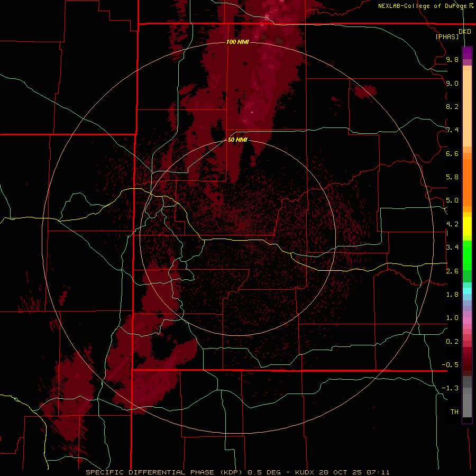
Task: Click the 3.4 value on the color scale
Action: coord(452,248)
